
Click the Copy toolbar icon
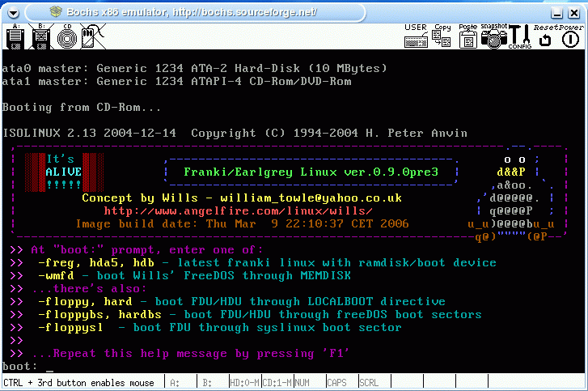coord(442,36)
